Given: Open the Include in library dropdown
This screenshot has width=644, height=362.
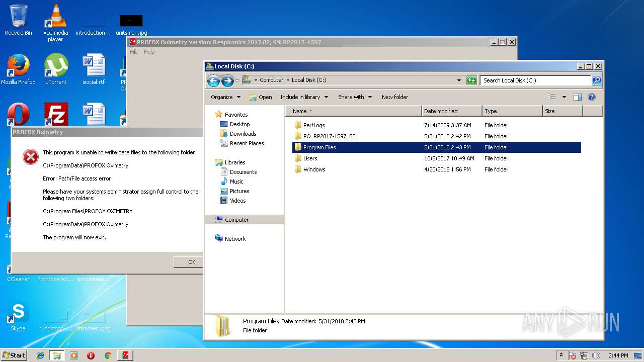Looking at the screenshot, I should (304, 97).
